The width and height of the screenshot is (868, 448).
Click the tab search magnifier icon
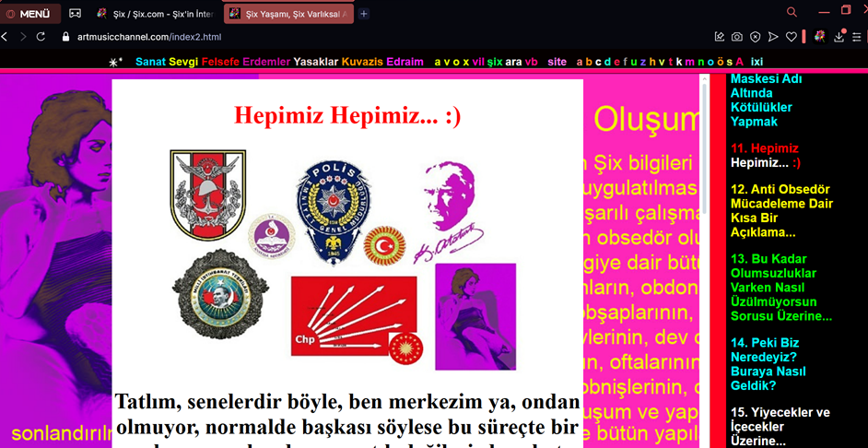coord(792,13)
